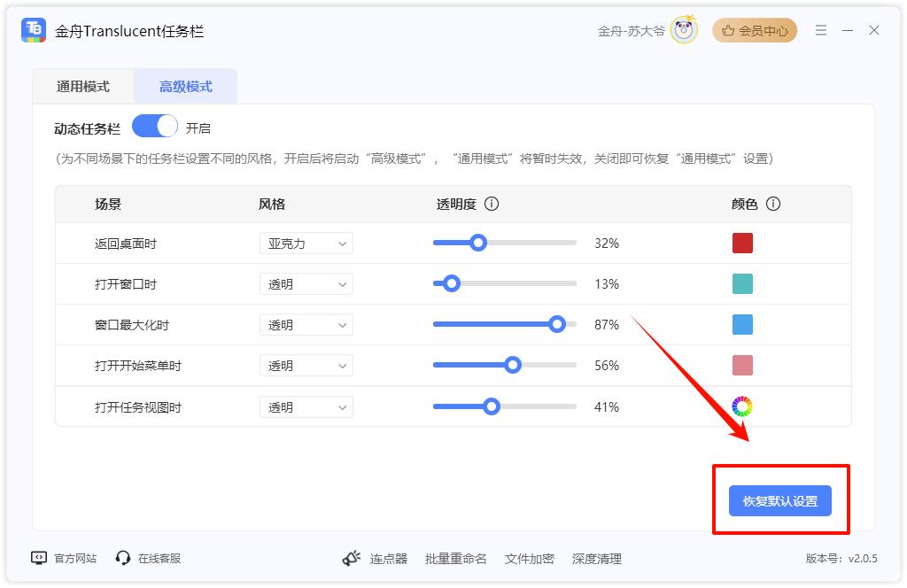Expand 返回桌面时 style dropdown 亚克力
This screenshot has height=588, width=907.
coord(306,244)
